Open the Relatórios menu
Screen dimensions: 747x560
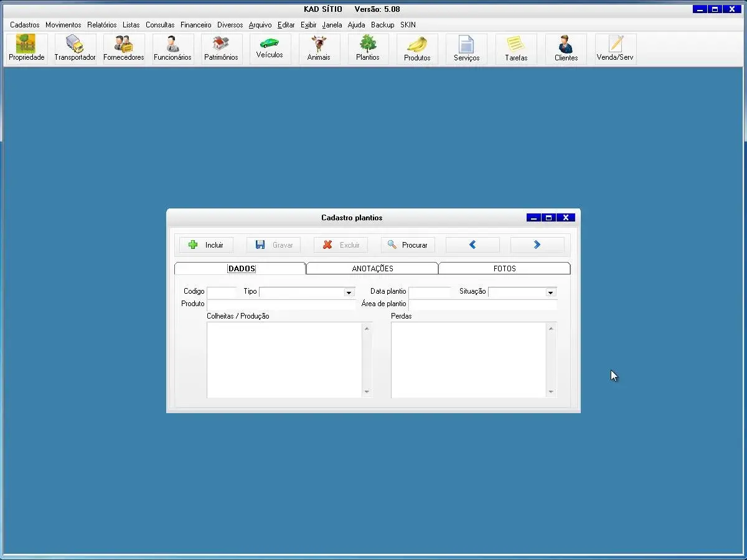point(102,25)
